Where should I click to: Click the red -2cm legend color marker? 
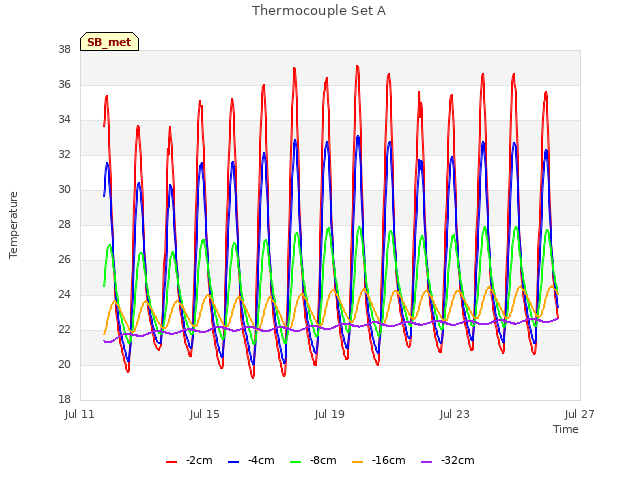tap(171, 462)
